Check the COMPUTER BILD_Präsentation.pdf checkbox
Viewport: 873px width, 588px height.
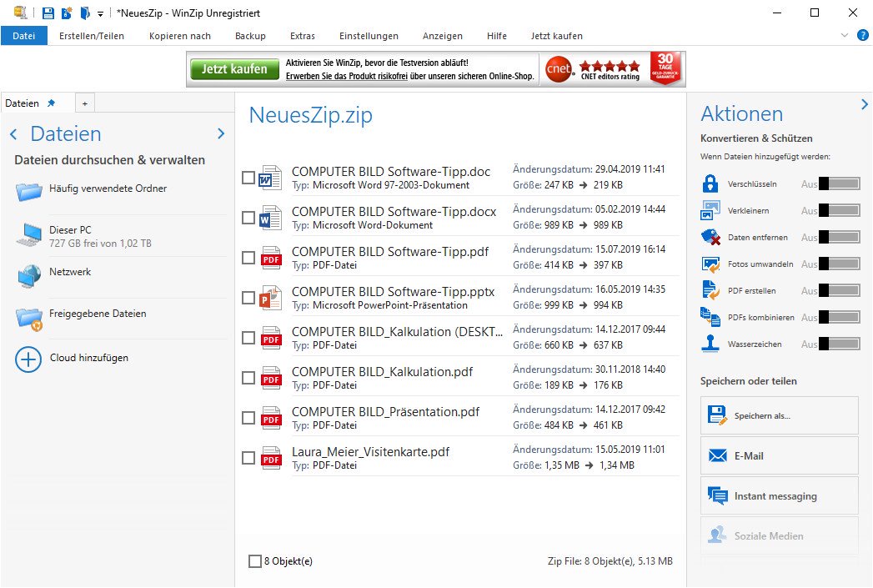(x=248, y=418)
